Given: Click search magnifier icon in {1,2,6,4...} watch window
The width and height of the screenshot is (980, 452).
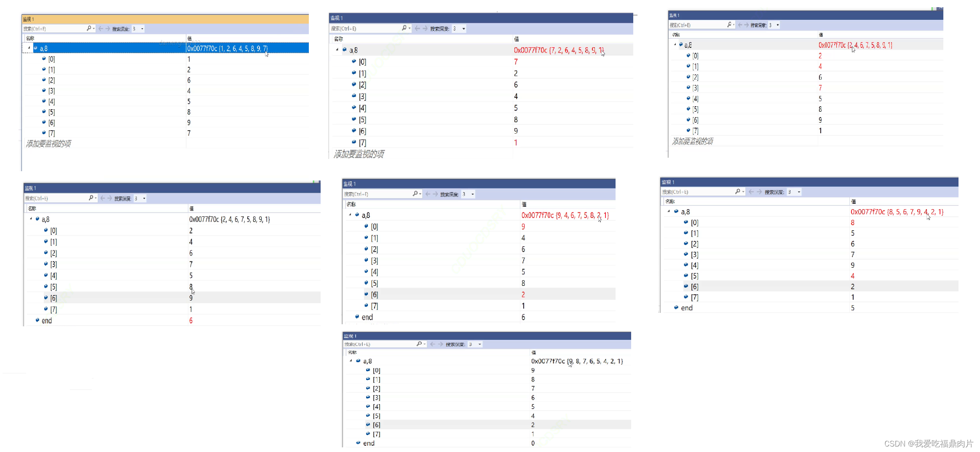Looking at the screenshot, I should 89,29.
